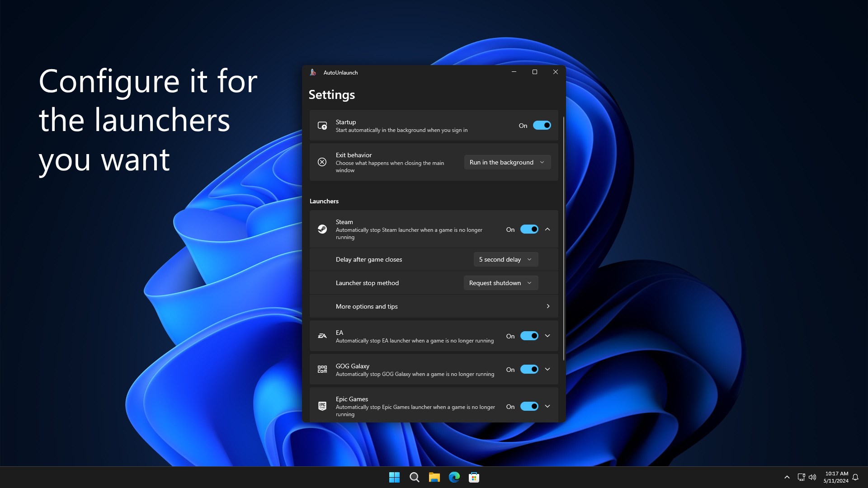The width and height of the screenshot is (868, 488).
Task: Click the Launchers section label
Action: click(324, 201)
